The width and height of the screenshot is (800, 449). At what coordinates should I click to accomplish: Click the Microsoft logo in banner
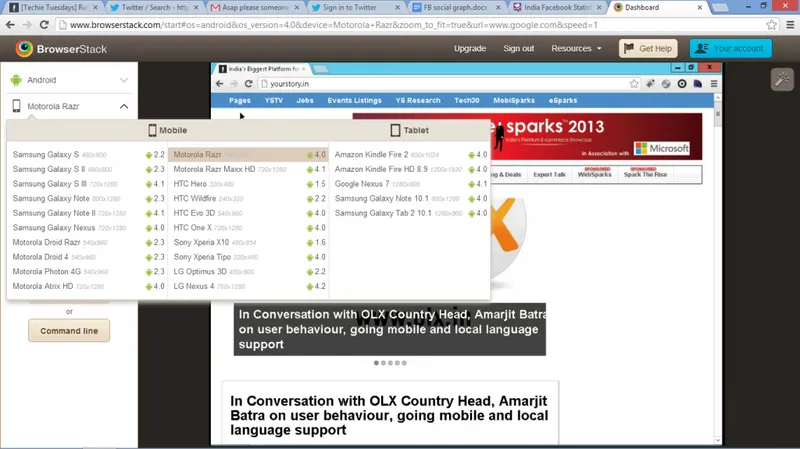[x=662, y=148]
